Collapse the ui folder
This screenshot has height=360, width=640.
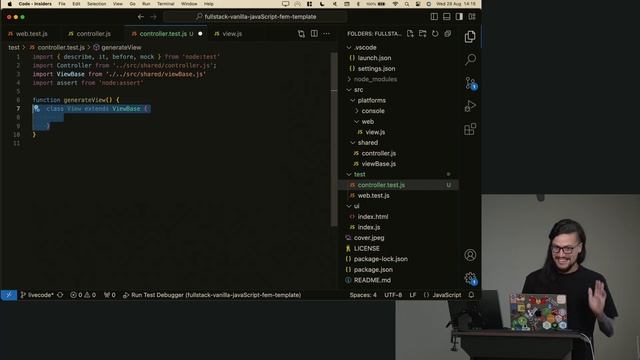(x=349, y=206)
